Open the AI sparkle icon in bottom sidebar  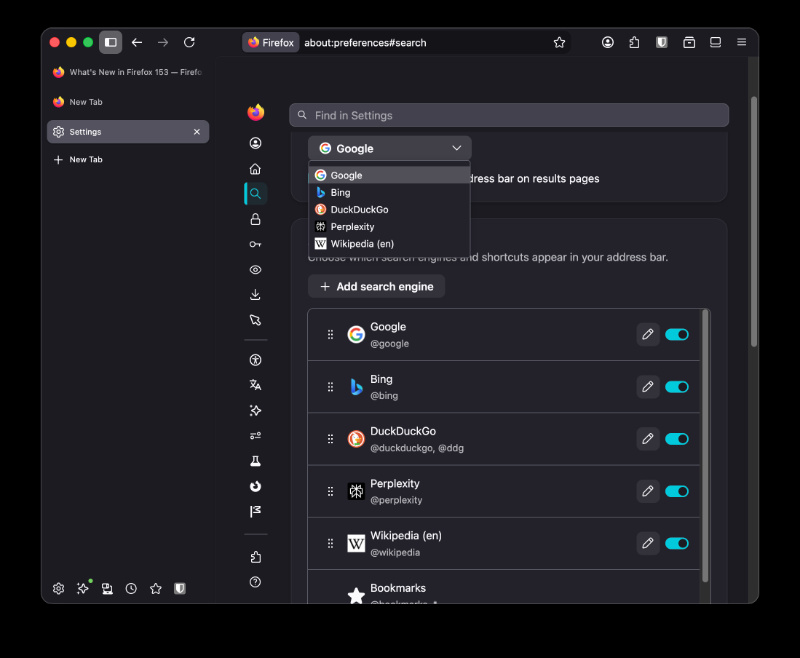pyautogui.click(x=83, y=589)
